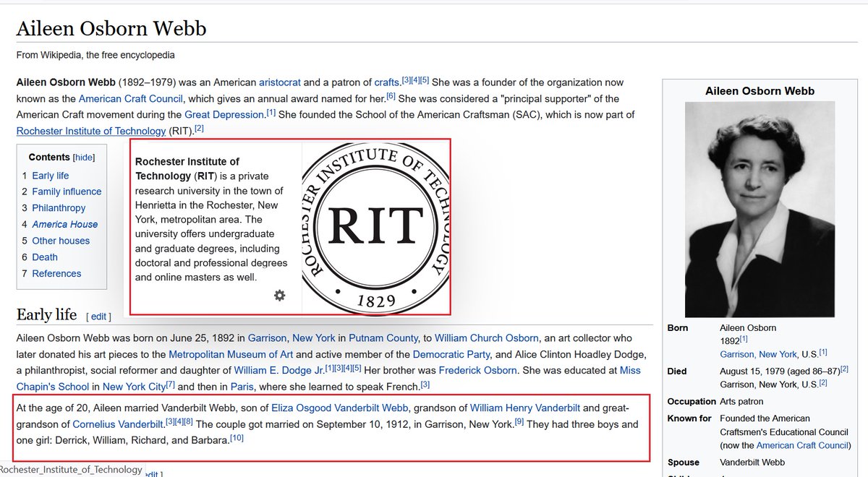Click citation [1] beside 1892 in infobox
The width and height of the screenshot is (868, 477).
(744, 338)
